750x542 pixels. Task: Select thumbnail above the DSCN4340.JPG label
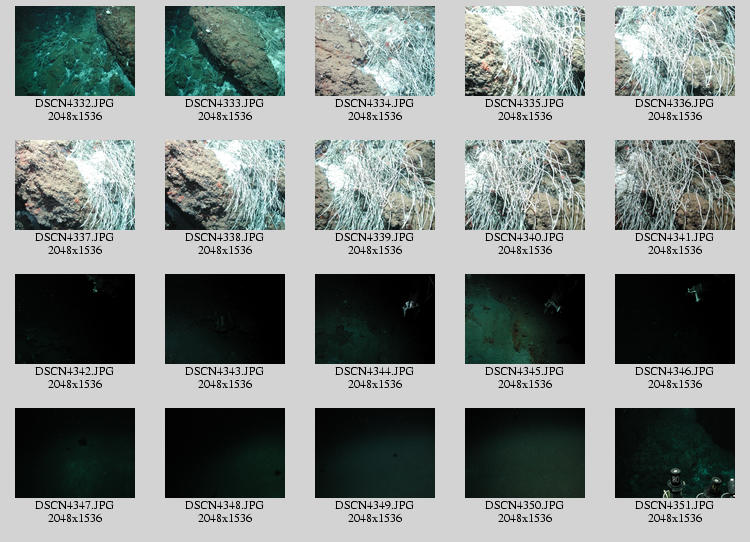click(525, 185)
